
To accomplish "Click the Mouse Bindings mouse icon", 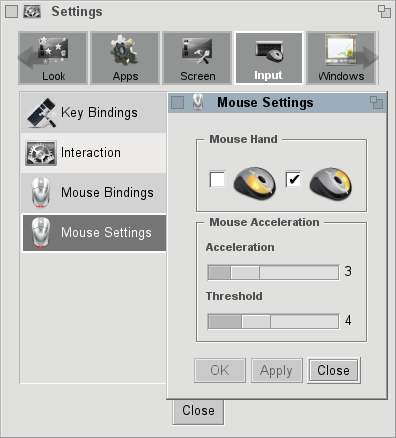I will [x=41, y=193].
